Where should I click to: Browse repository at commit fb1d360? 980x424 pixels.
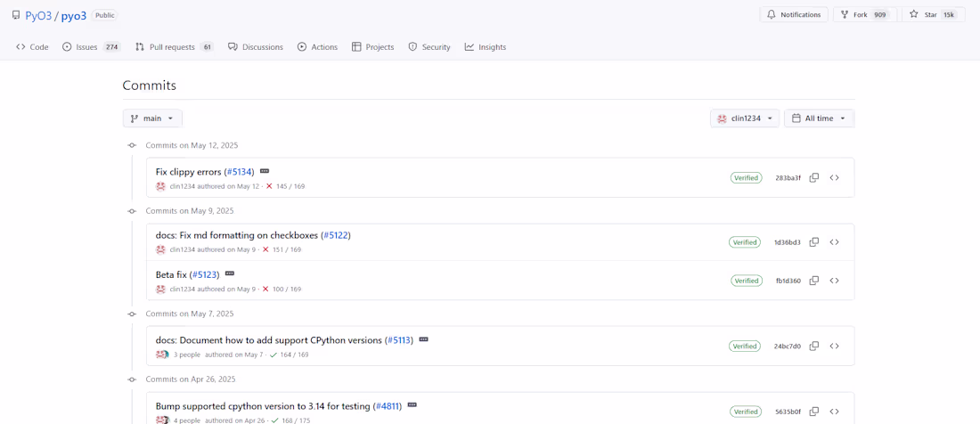click(x=834, y=281)
